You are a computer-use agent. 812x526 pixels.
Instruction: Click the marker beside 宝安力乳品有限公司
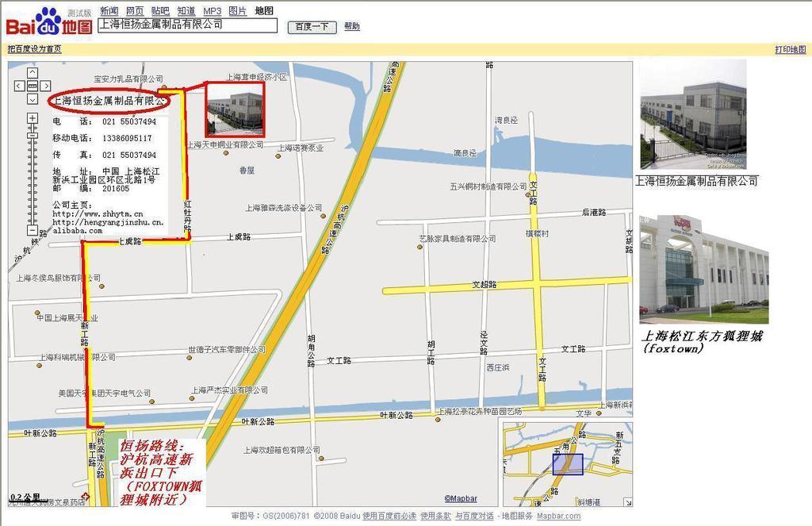coord(164,87)
